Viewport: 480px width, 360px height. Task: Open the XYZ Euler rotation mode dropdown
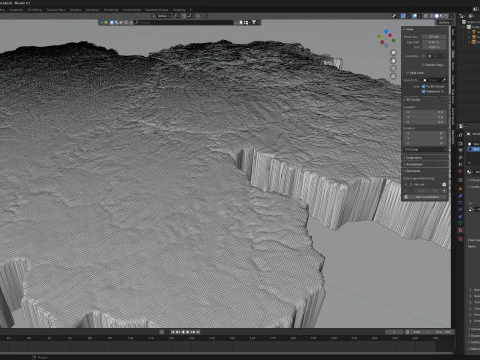click(424, 149)
